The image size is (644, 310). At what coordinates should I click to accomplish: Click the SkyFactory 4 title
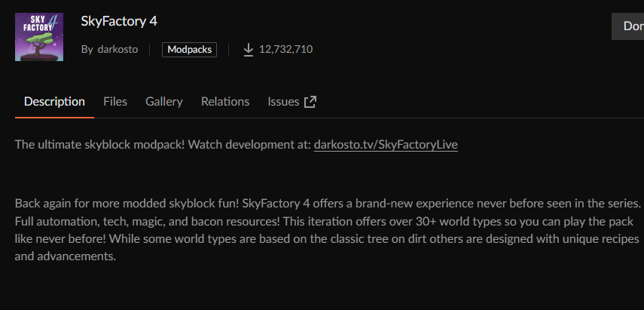[x=119, y=21]
